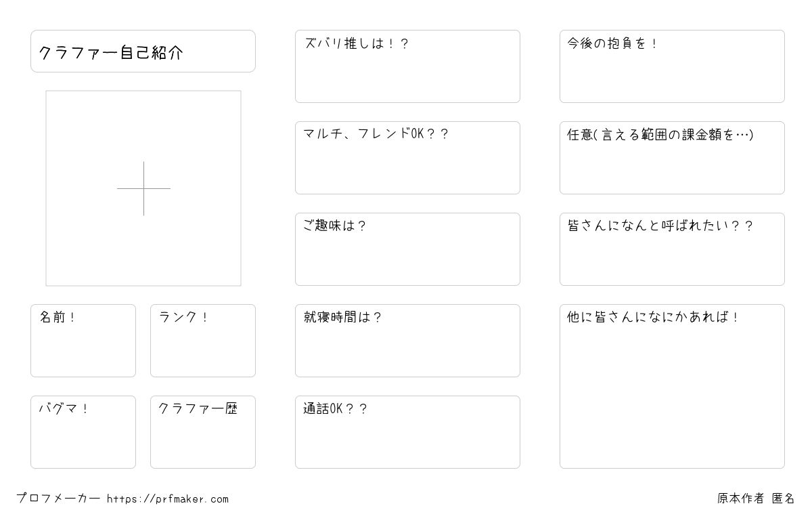This screenshot has width=812, height=508.
Task: Select the クラファー歴 field
Action: tap(203, 432)
